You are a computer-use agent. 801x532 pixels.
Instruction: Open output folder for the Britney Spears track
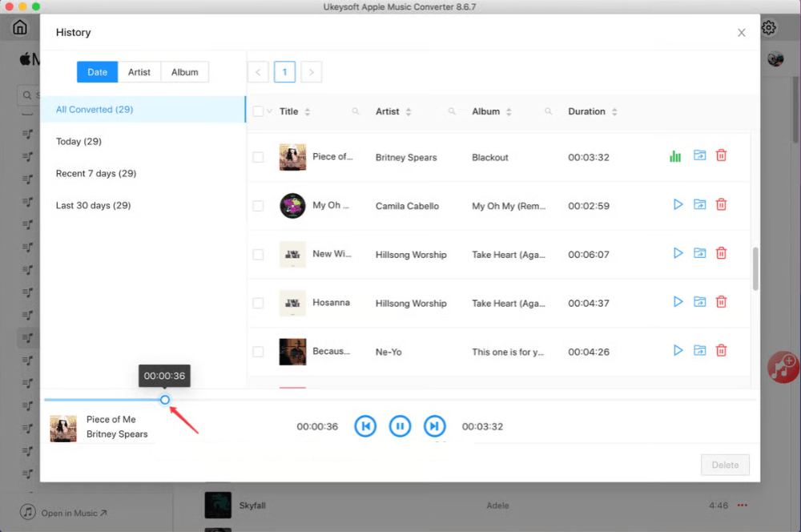pos(699,155)
